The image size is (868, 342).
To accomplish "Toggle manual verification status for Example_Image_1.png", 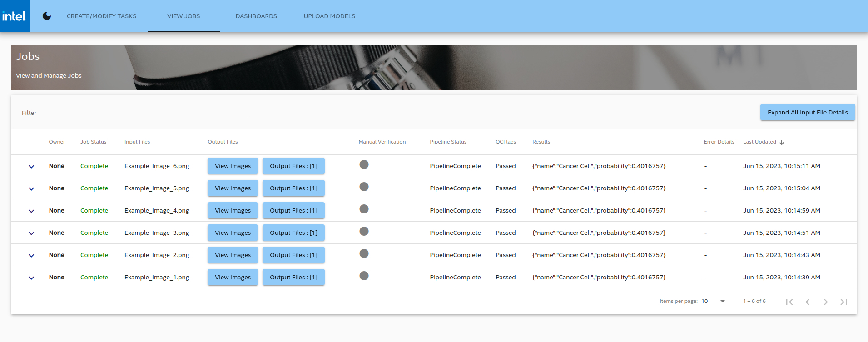I will (x=364, y=276).
